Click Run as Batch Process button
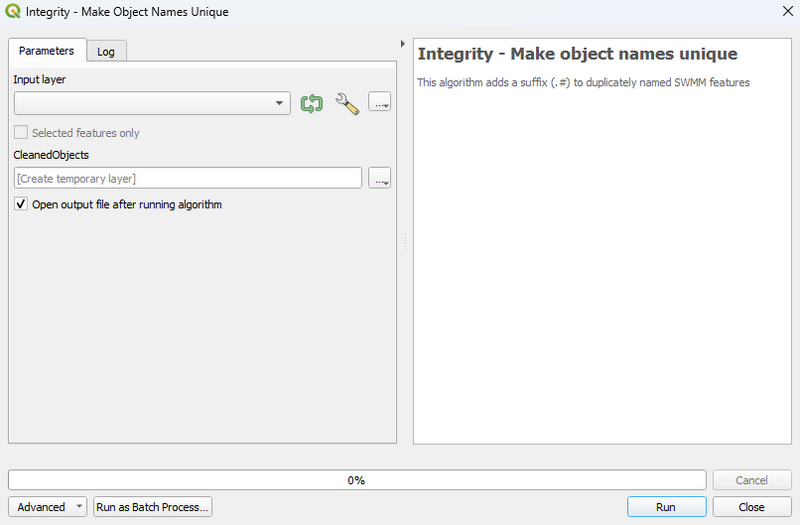800x525 pixels. (x=152, y=507)
